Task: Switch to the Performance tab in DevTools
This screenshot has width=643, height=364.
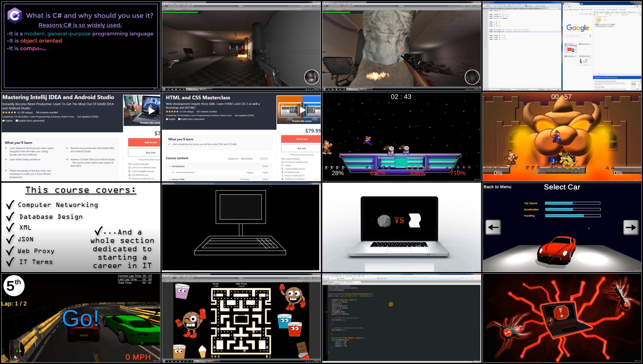Action: (x=624, y=12)
